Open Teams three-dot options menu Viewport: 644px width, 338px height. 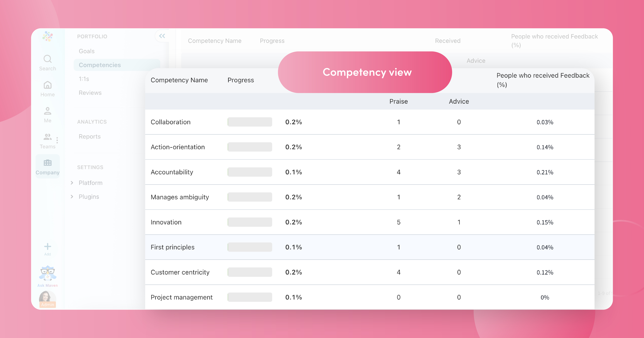57,140
